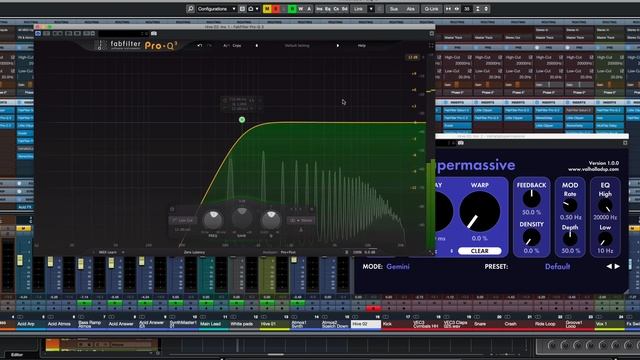Click the FEEDBACK knob in Supermassive
Viewport: 640px width, 360px height.
pos(531,199)
